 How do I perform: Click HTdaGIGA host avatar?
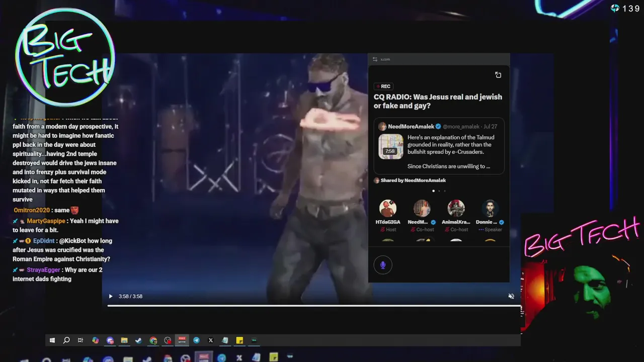click(387, 208)
